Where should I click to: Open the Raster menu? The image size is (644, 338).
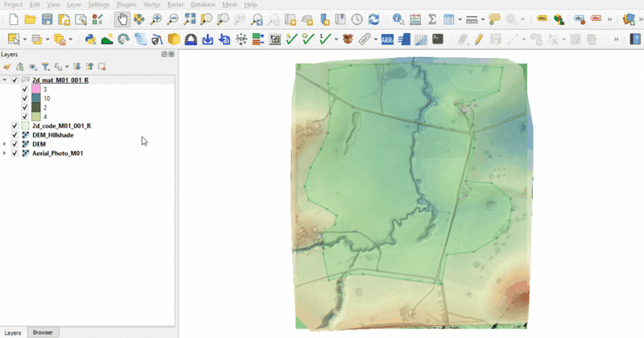[175, 5]
